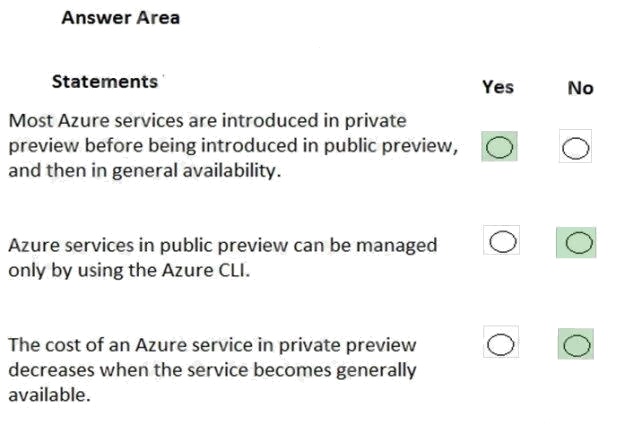The height and width of the screenshot is (425, 625).
Task: Click the words 'general availability' in the first statement
Action: pos(197,171)
